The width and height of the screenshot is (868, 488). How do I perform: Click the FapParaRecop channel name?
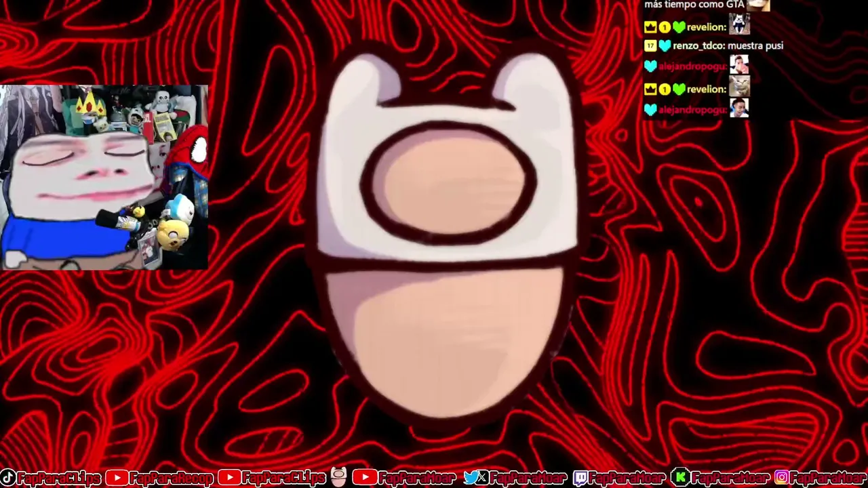tap(171, 479)
